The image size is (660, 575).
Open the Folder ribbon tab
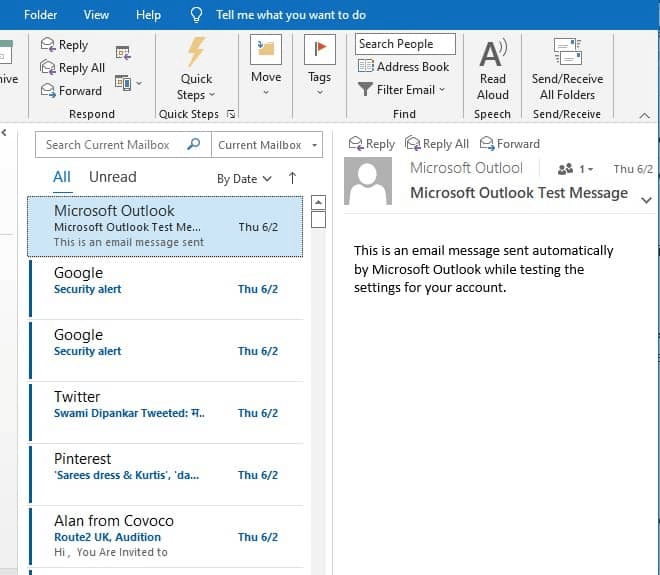click(40, 15)
